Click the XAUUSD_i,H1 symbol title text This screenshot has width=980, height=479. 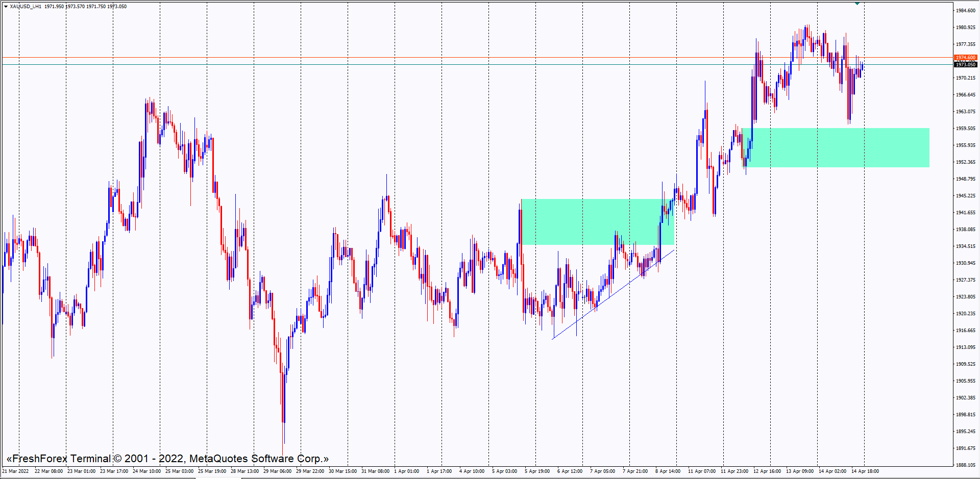26,7
